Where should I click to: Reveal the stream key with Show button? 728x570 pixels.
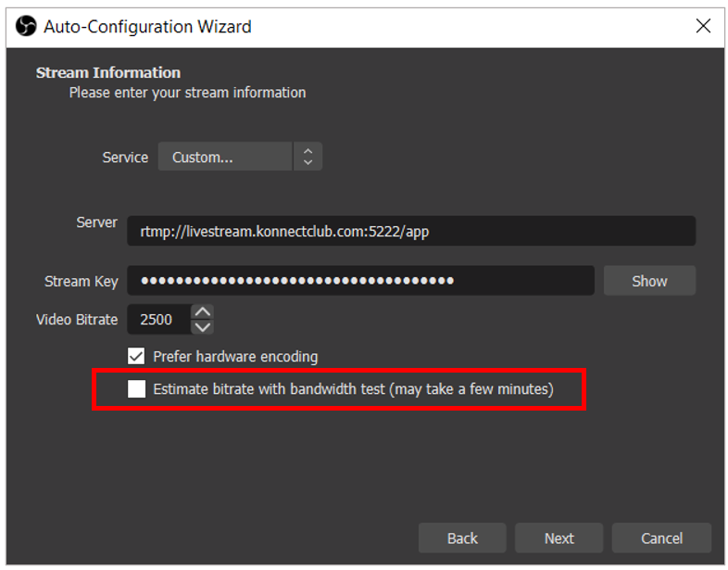tap(648, 281)
